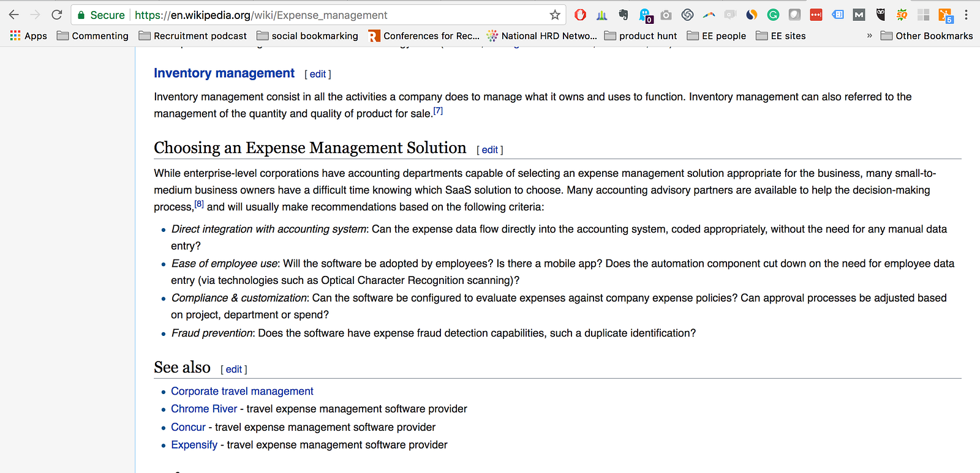980x473 pixels.
Task: Edit the Choosing an Expense Management Solution section
Action: (x=490, y=150)
